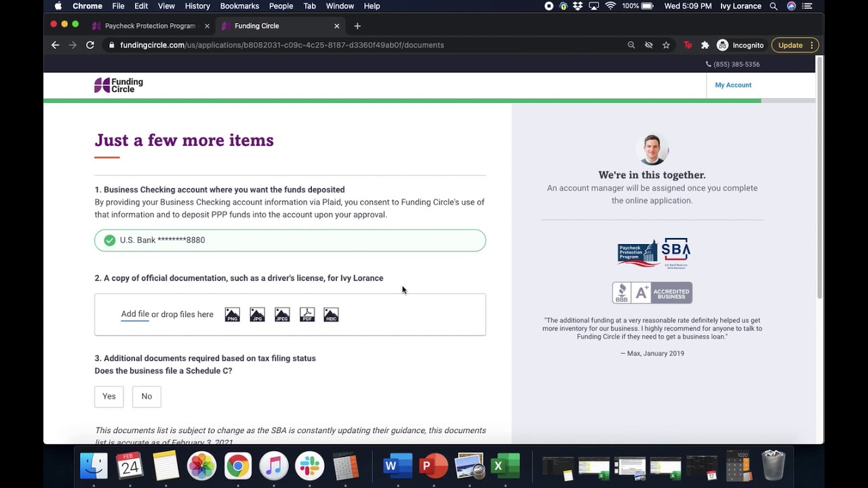Launch Microsoft Word from the dock

(397, 466)
